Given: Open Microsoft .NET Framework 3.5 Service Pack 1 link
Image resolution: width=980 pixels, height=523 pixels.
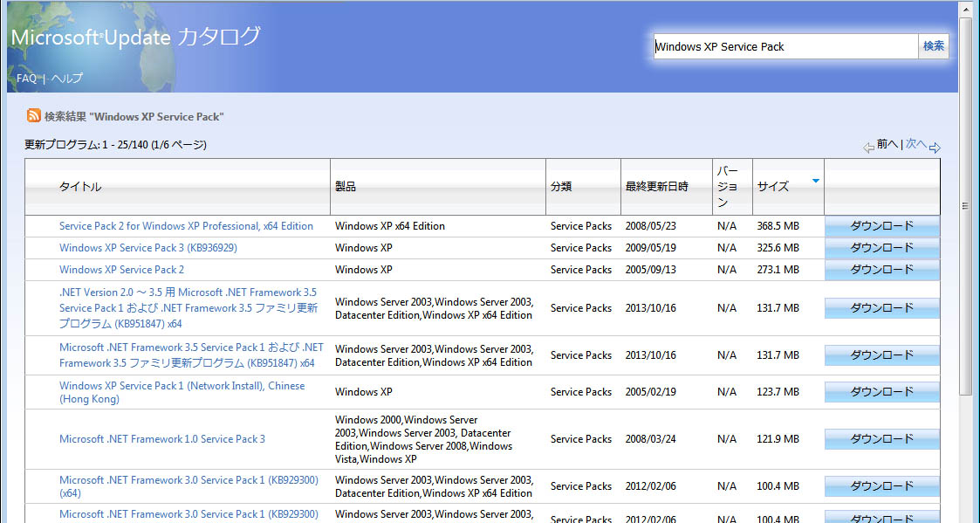Looking at the screenshot, I should click(x=191, y=354).
